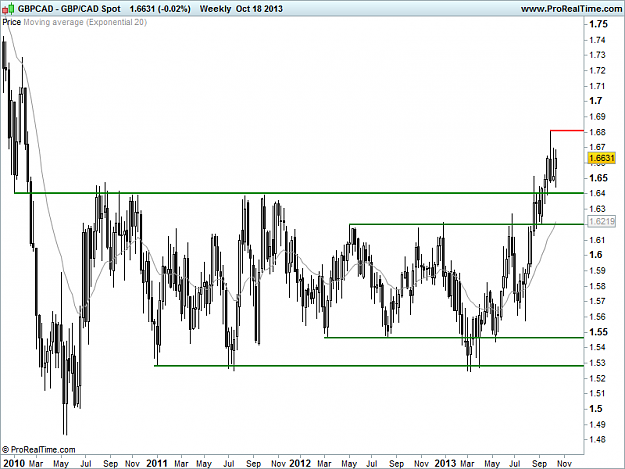Click the GBPCAD - GBP/CAD Spot title
The height and width of the screenshot is (469, 625).
[x=69, y=9]
